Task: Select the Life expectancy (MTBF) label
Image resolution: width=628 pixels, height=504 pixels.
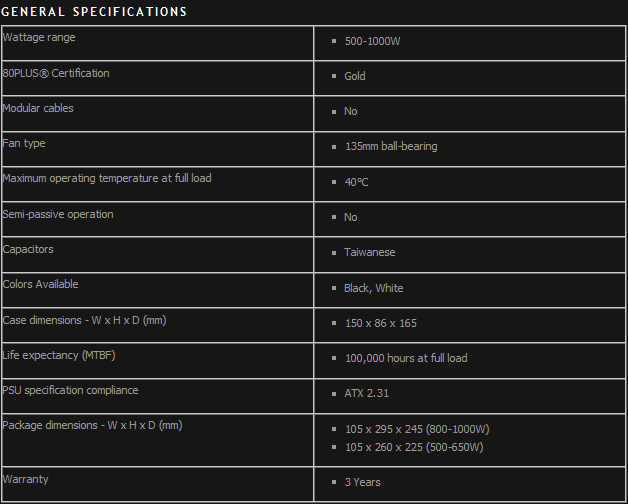Action: pos(59,355)
